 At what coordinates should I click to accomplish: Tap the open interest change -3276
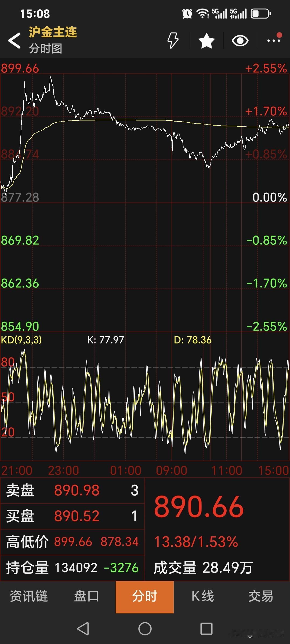(x=121, y=568)
